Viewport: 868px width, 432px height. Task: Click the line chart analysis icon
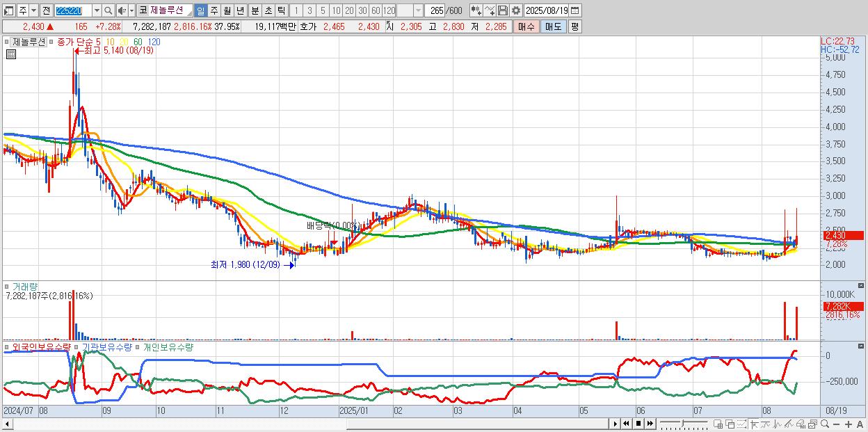789,424
